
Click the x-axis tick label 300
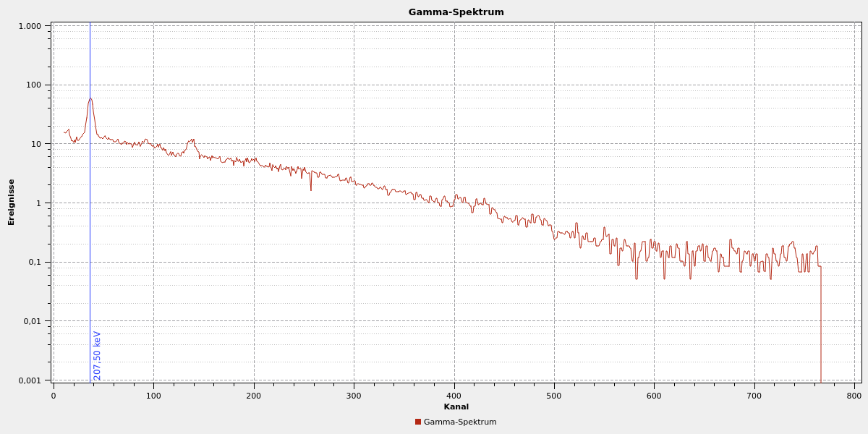tap(354, 396)
